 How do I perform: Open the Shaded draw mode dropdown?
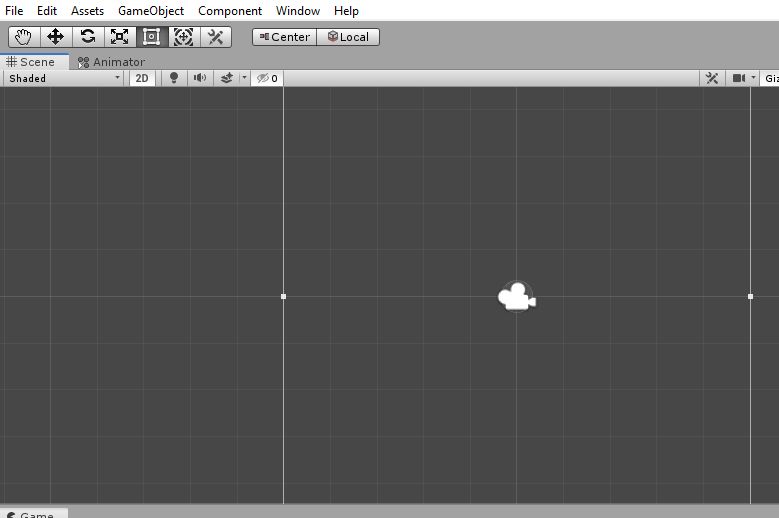(64, 78)
